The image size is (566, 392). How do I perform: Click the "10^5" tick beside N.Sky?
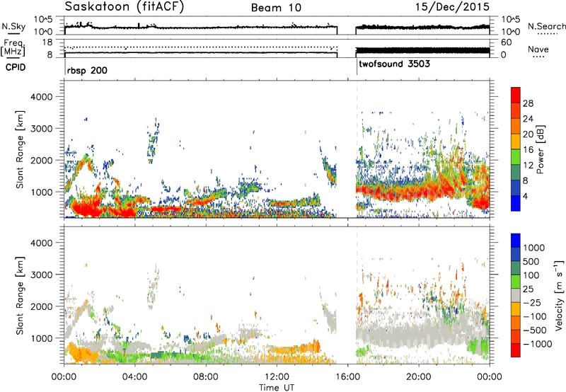pyautogui.click(x=44, y=20)
